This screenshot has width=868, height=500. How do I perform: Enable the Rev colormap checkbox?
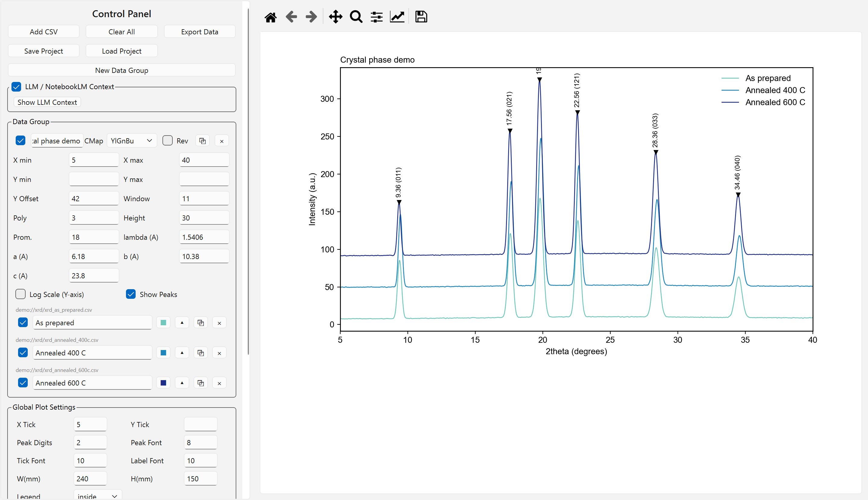[167, 140]
